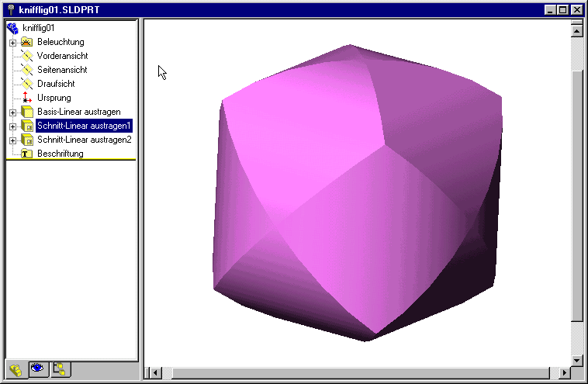Switch to the feature tree tab
Screen dimensions: 588x384
click(16, 370)
